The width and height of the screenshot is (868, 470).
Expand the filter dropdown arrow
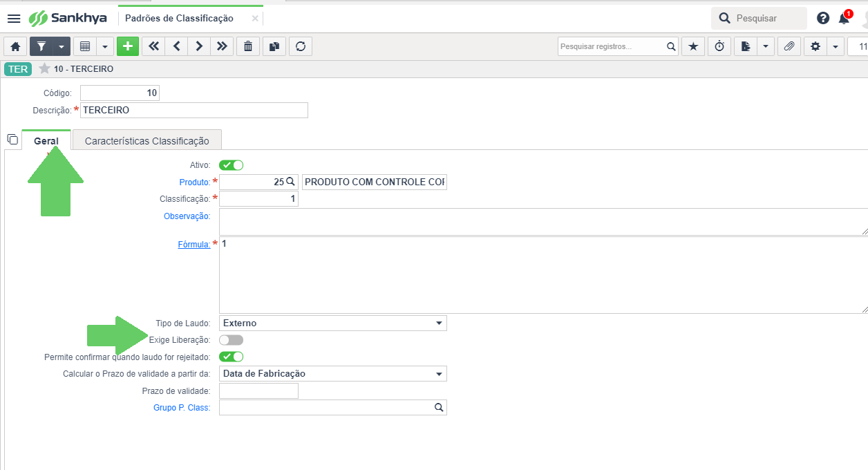[63, 46]
